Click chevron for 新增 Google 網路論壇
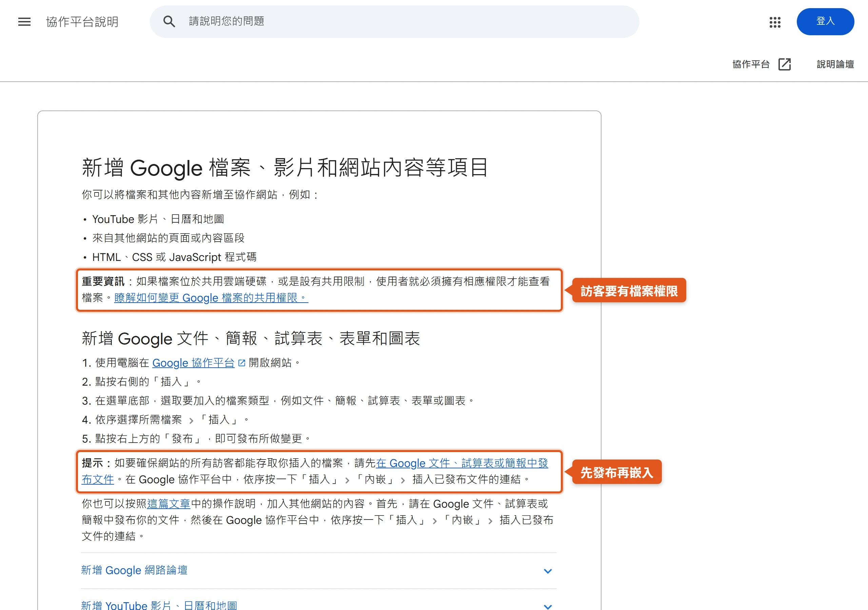 point(547,571)
